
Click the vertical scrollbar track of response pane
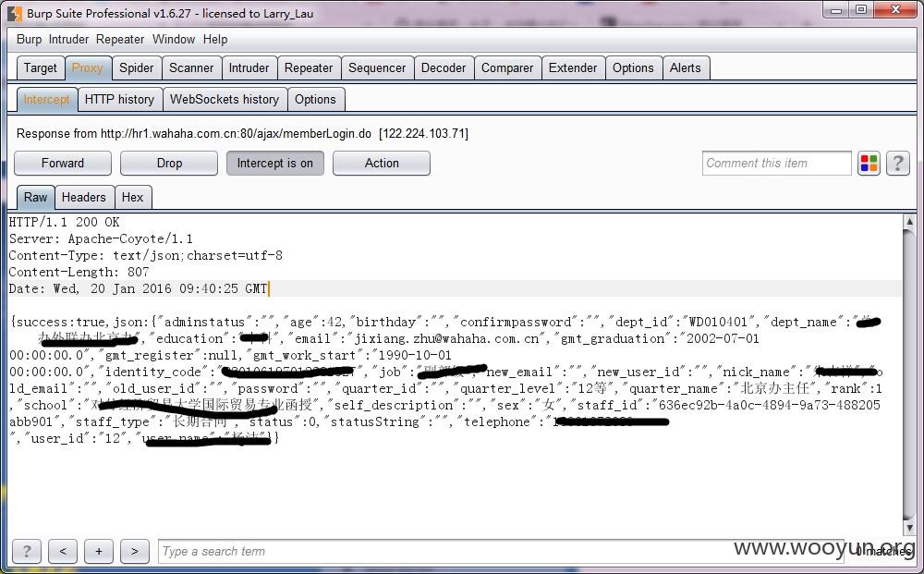pos(909,374)
